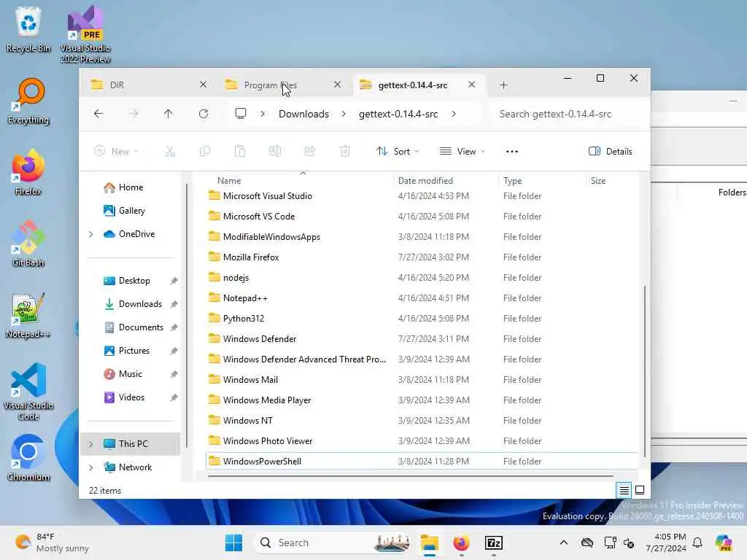Switch to the Program Files tab
The height and width of the screenshot is (560, 747).
284,85
